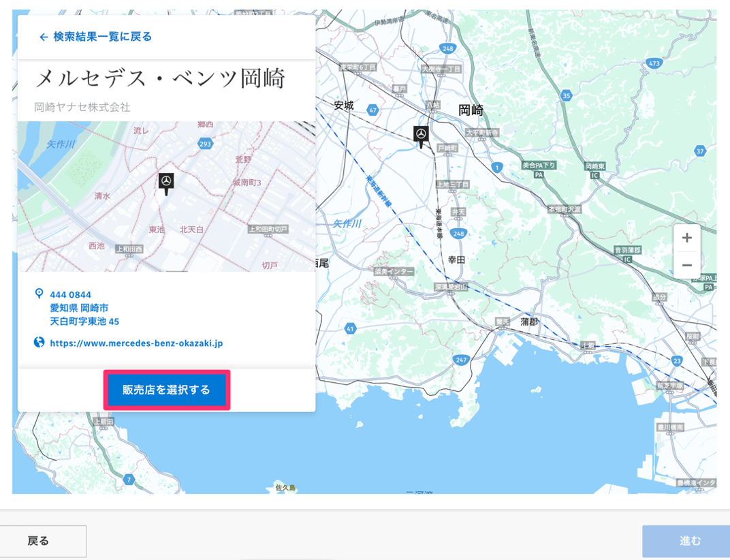Open the dealer address 444 0844
The width and height of the screenshot is (730, 560).
point(70,295)
